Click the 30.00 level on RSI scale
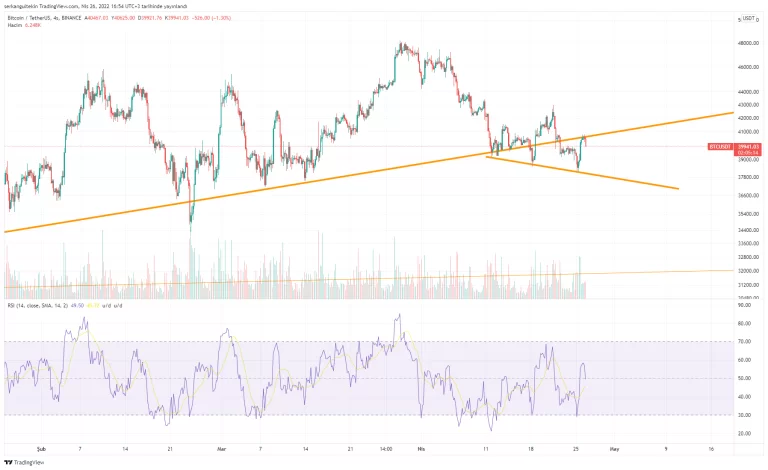Image resolution: width=768 pixels, height=470 pixels. (x=746, y=415)
